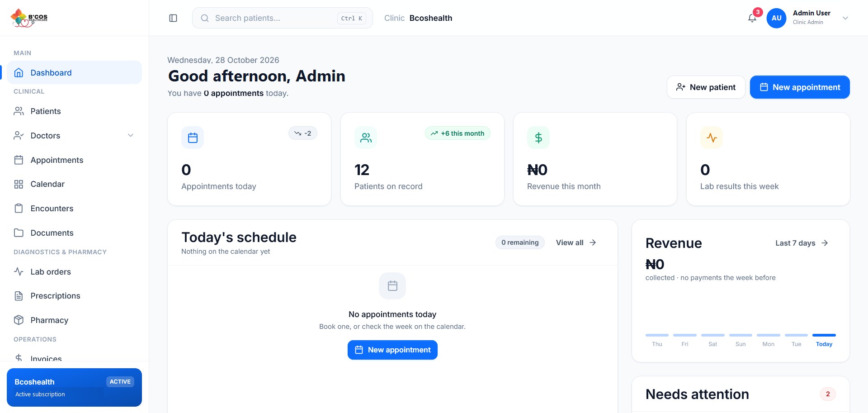Open the Appointments page
Viewport: 868px width, 413px height.
[74, 160]
